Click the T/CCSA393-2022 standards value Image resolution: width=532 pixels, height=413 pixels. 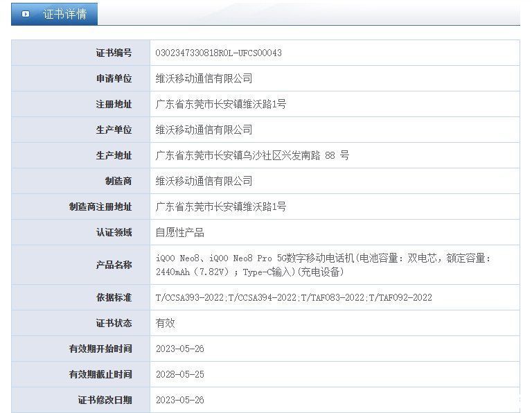pyautogui.click(x=294, y=297)
